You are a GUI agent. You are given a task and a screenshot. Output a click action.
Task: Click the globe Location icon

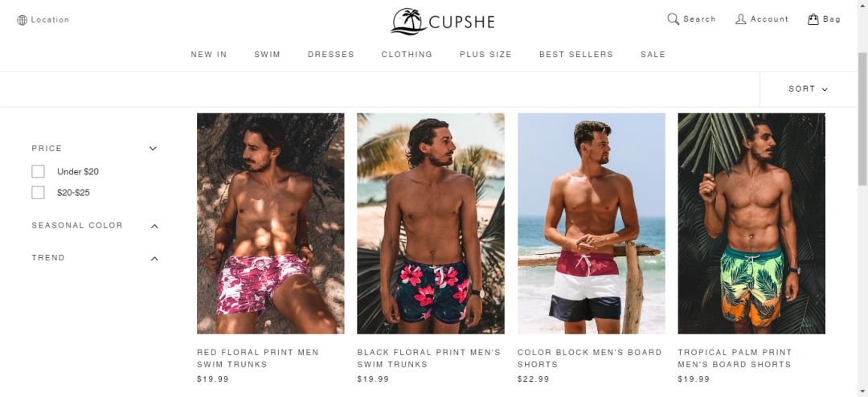point(23,20)
